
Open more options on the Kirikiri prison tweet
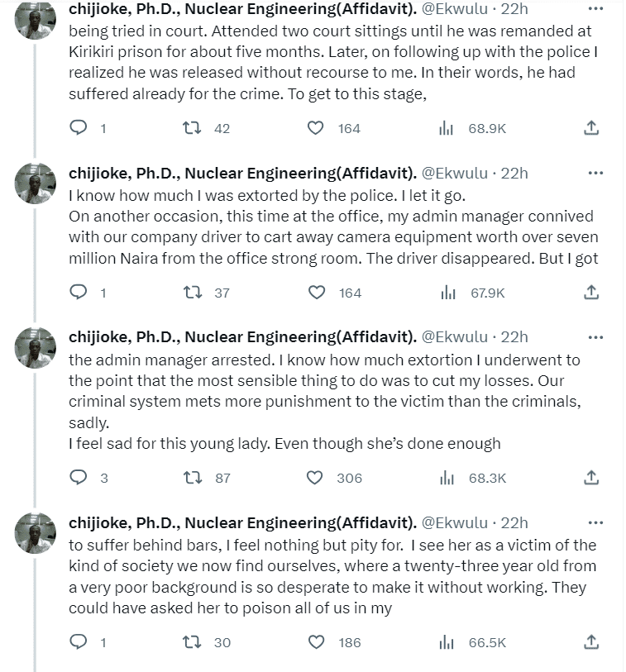595,9
